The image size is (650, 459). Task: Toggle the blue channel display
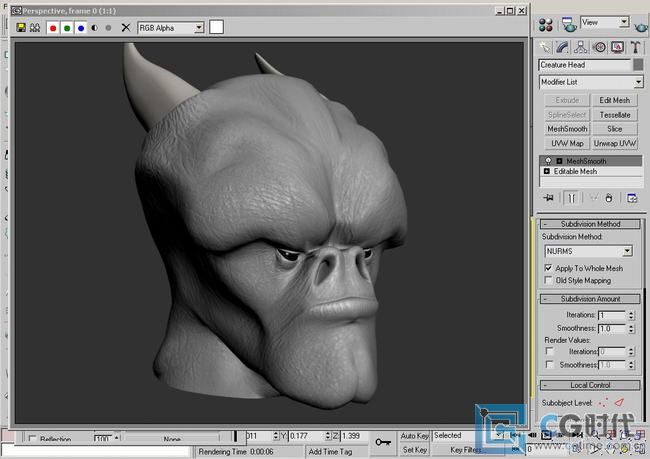81,28
